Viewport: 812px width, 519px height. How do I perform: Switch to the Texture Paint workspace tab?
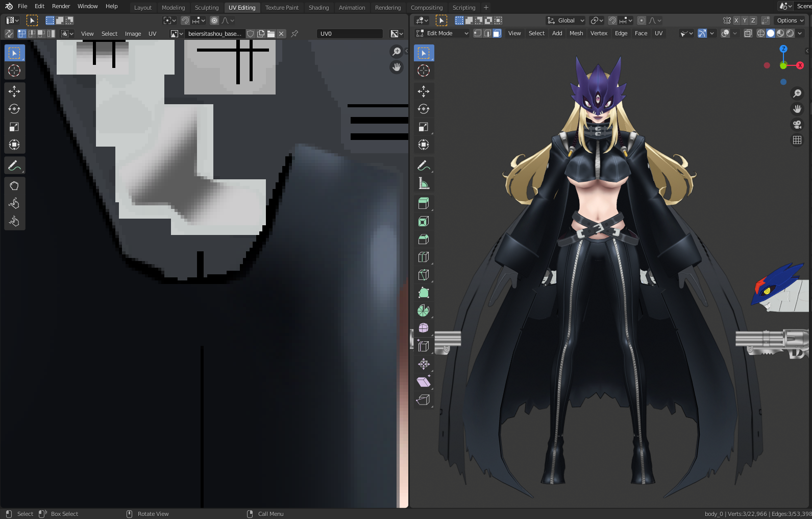282,8
